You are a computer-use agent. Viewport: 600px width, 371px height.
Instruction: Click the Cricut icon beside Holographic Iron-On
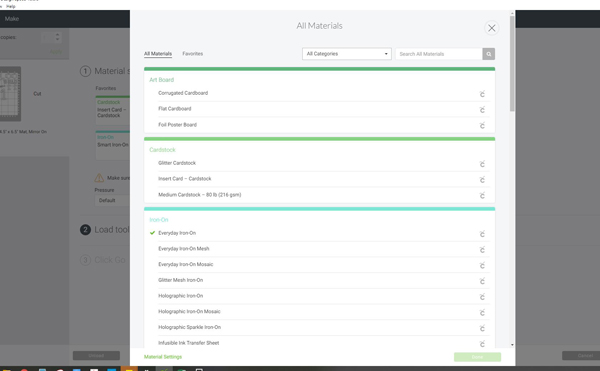(482, 297)
